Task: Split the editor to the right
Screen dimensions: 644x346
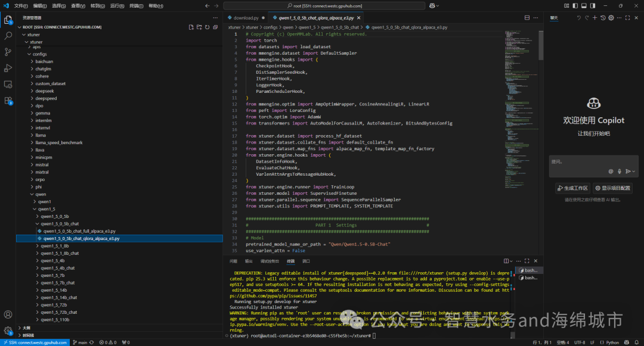Action: 527,18
